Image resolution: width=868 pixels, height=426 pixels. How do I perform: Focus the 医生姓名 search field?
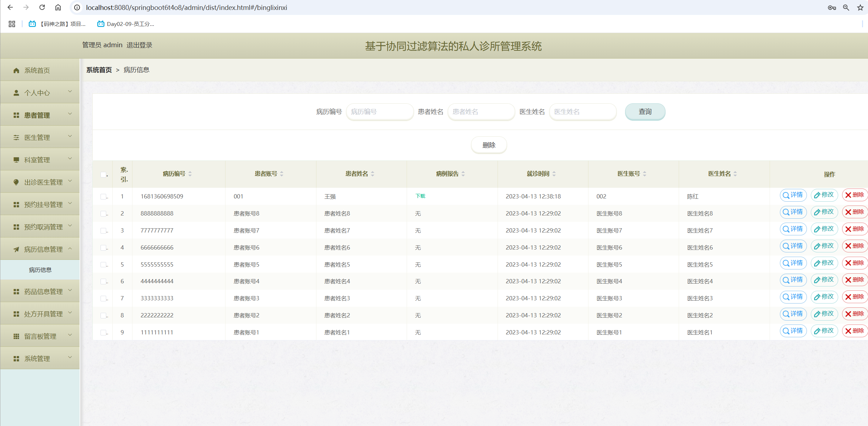583,112
